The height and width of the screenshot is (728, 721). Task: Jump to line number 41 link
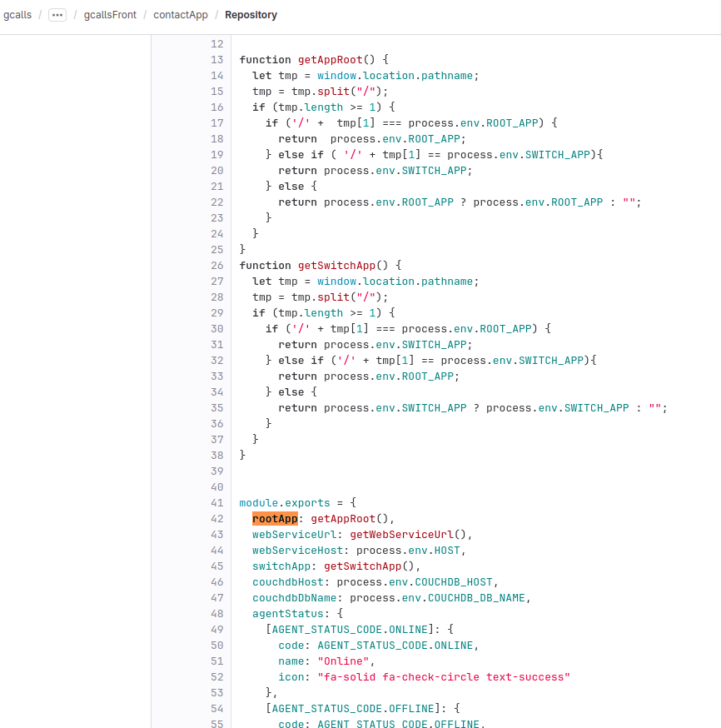point(217,503)
